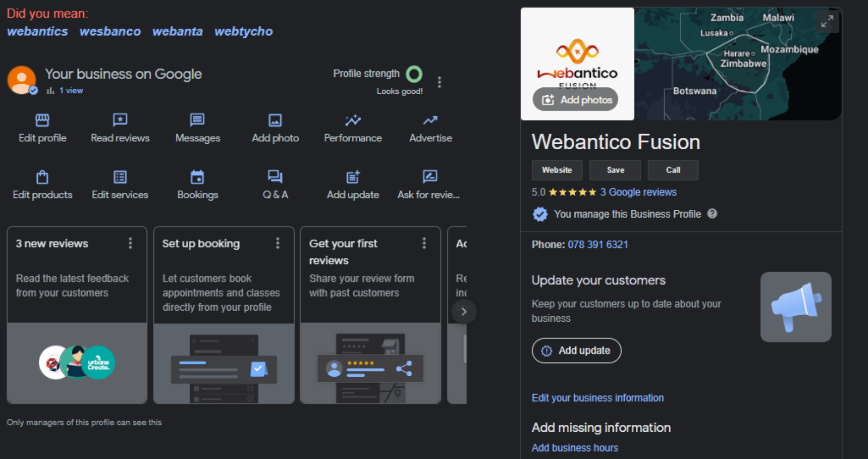Click the Add photo icon
The width and height of the screenshot is (868, 459).
click(x=275, y=121)
